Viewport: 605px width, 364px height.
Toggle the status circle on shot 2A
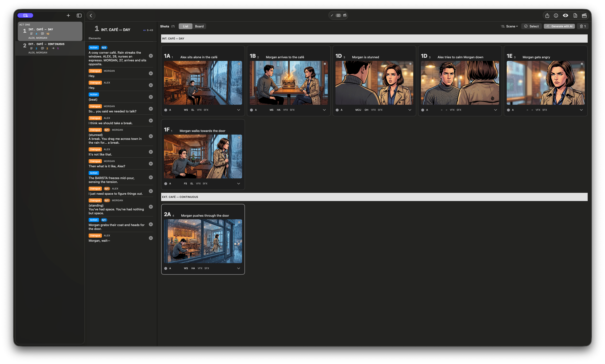(x=166, y=269)
